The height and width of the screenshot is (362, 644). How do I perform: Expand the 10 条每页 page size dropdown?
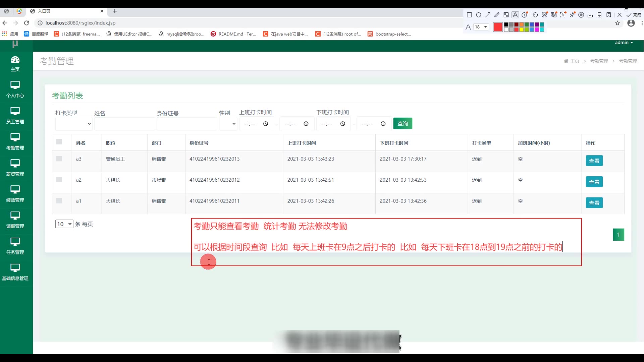click(64, 224)
